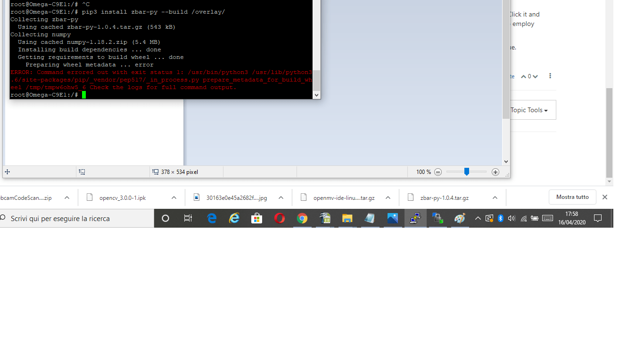This screenshot has height=362, width=644.
Task: Open the Action Center notification icon
Action: (x=598, y=218)
